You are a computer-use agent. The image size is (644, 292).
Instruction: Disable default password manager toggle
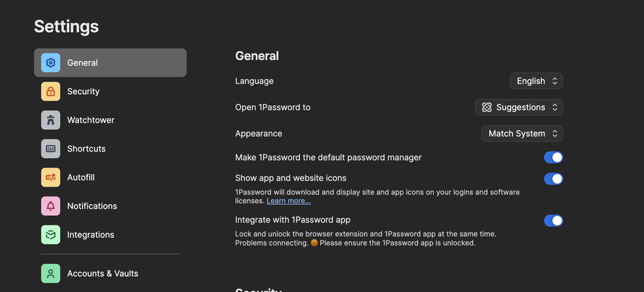553,158
